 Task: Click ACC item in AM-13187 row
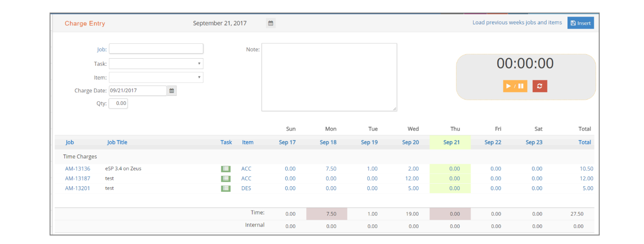(x=246, y=178)
